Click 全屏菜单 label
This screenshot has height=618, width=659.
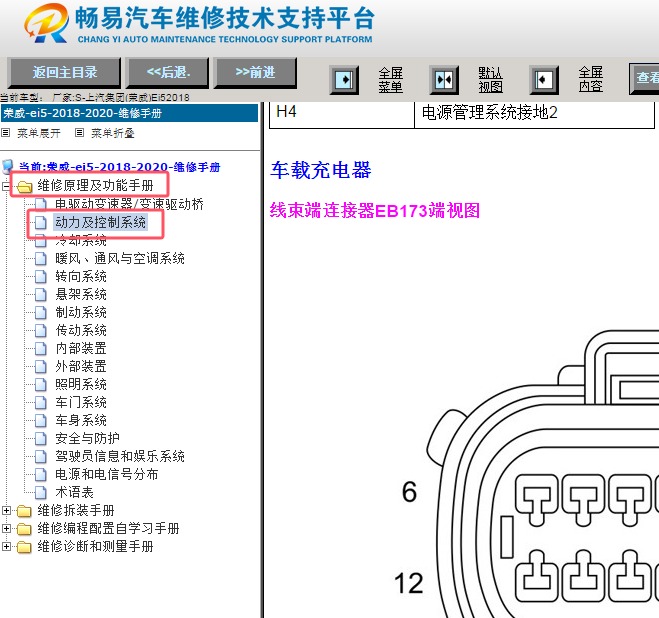click(390, 80)
